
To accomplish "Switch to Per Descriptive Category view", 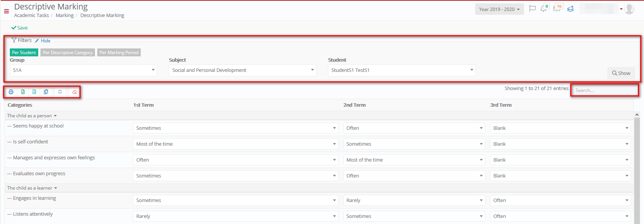I will [x=68, y=53].
